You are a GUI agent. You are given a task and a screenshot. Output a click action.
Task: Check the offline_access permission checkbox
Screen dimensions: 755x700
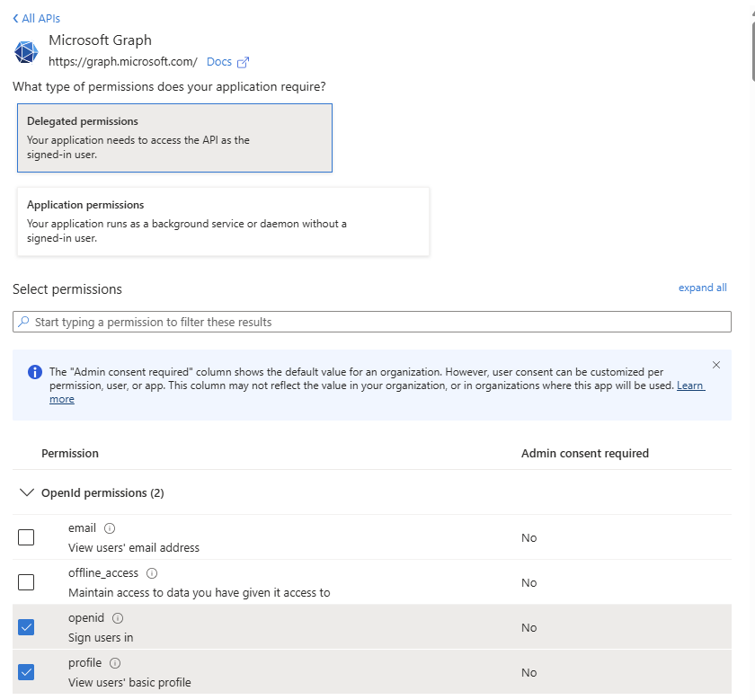(26, 582)
